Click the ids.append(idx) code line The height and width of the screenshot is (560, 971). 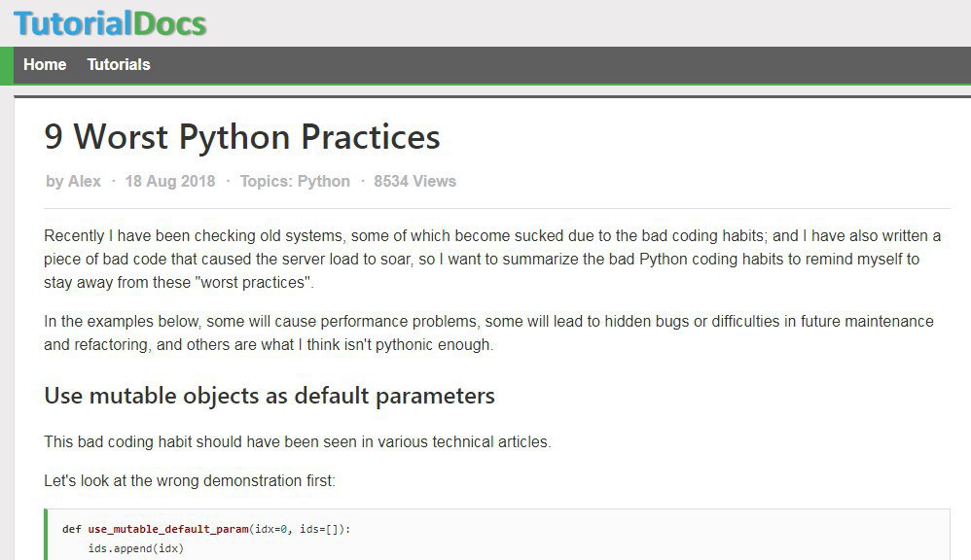(136, 548)
